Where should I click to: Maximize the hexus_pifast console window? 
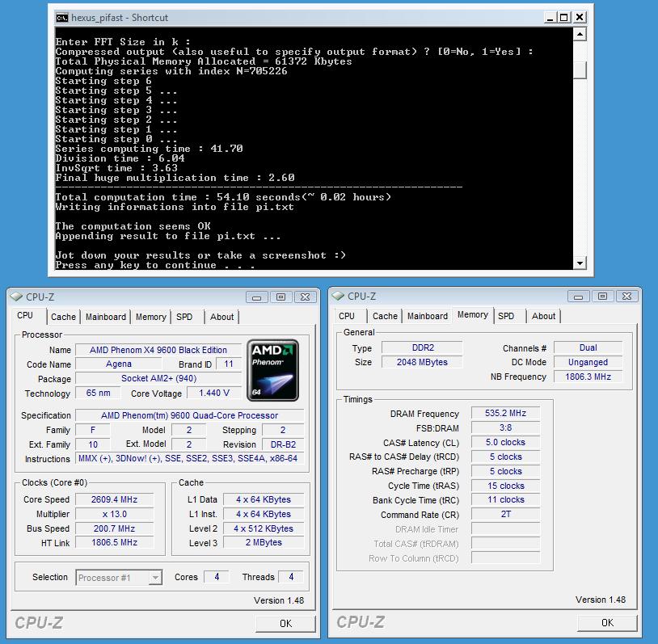(x=564, y=18)
